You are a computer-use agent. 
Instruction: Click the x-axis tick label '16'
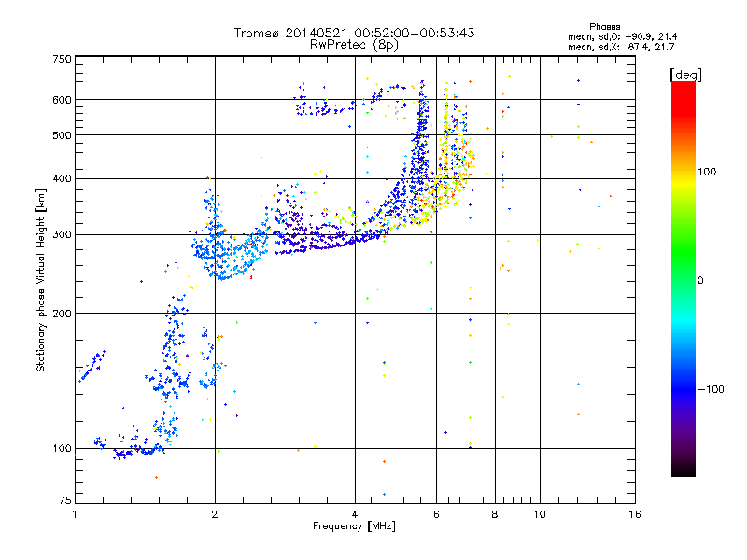click(x=635, y=514)
